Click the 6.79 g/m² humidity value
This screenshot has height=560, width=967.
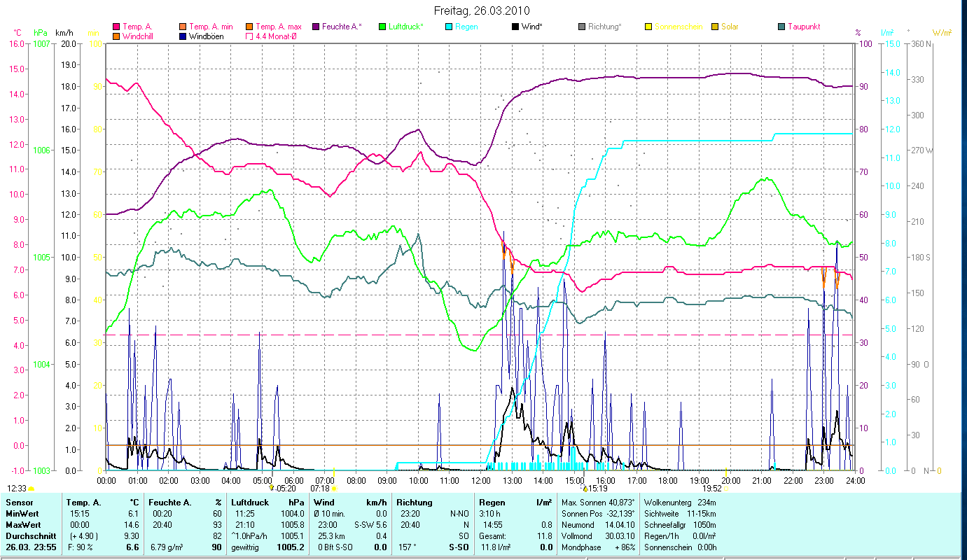pos(167,547)
